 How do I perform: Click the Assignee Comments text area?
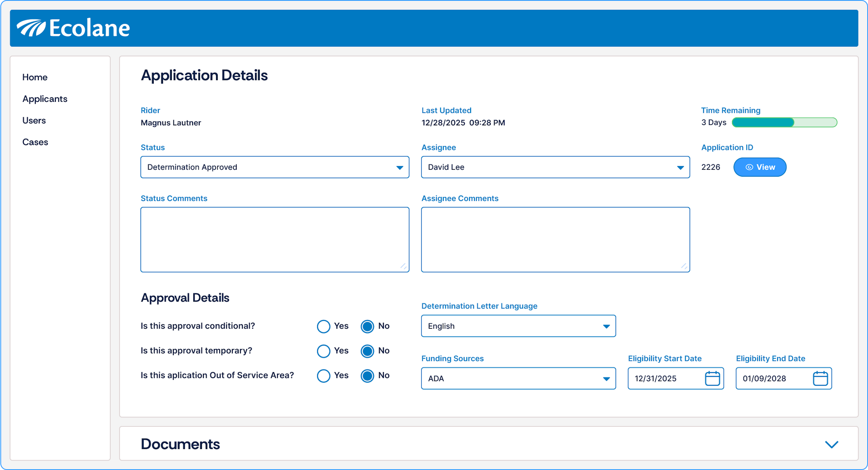coord(555,239)
